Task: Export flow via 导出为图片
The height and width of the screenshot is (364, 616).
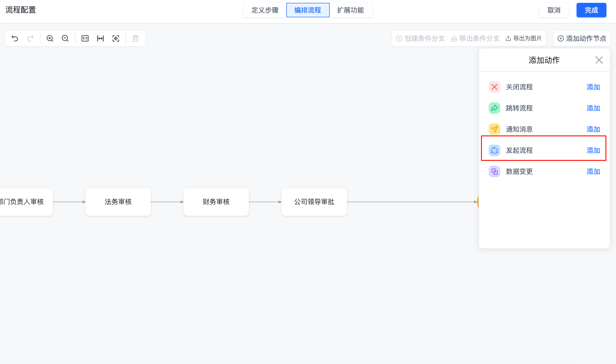Action: point(523,38)
